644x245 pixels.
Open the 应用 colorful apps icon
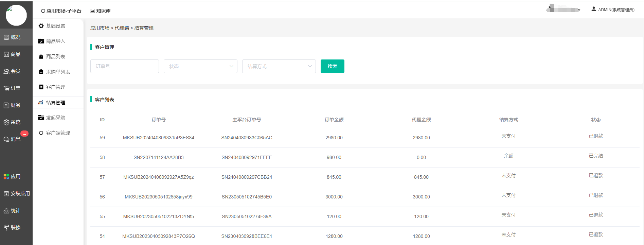click(6, 177)
